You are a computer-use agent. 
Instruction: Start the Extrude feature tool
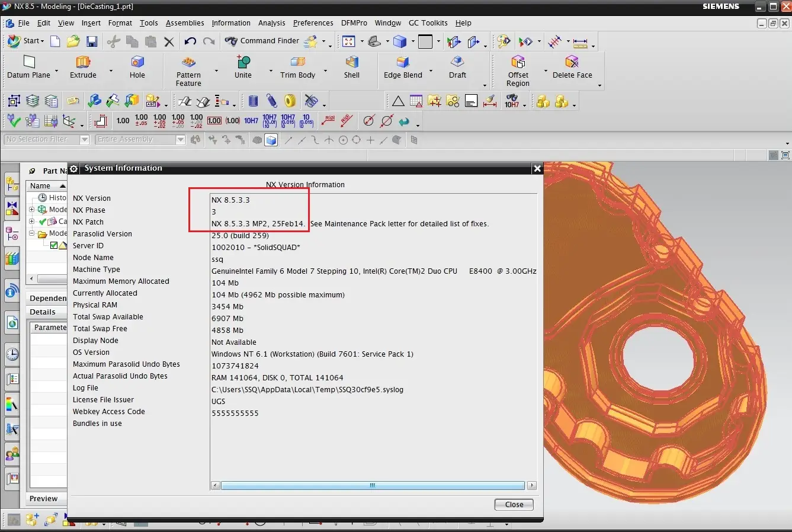click(83, 67)
